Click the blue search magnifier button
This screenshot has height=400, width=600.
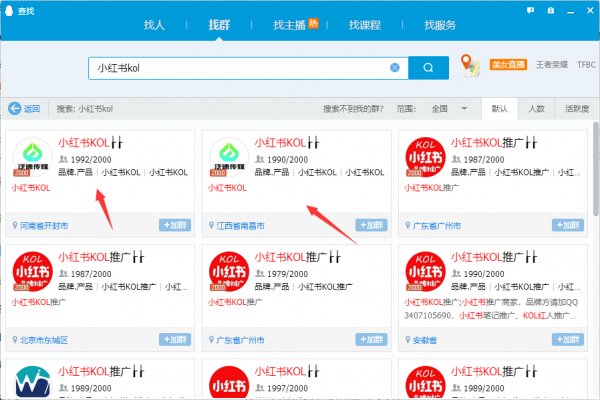[428, 68]
